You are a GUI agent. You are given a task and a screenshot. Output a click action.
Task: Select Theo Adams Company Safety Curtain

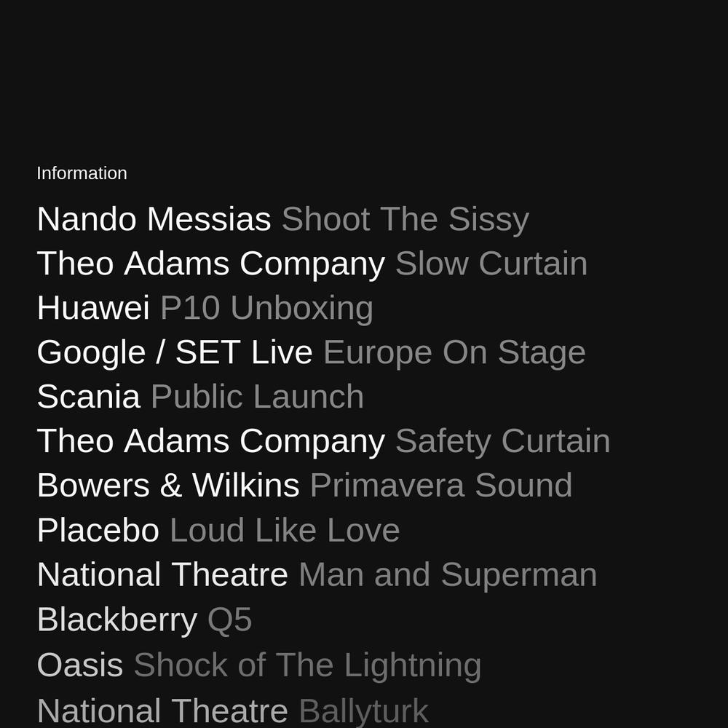[x=324, y=441]
